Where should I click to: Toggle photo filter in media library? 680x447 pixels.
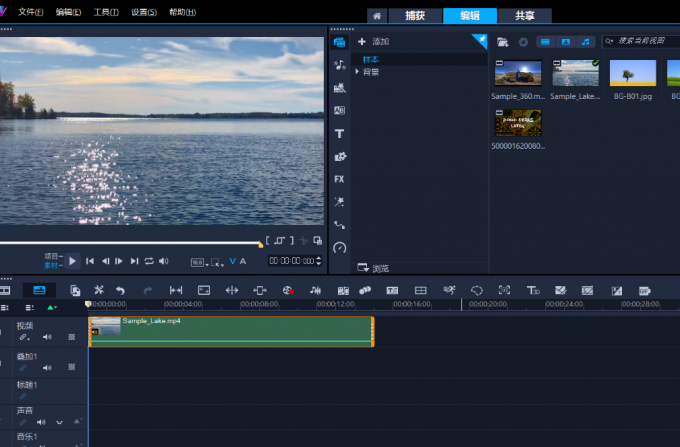(565, 41)
